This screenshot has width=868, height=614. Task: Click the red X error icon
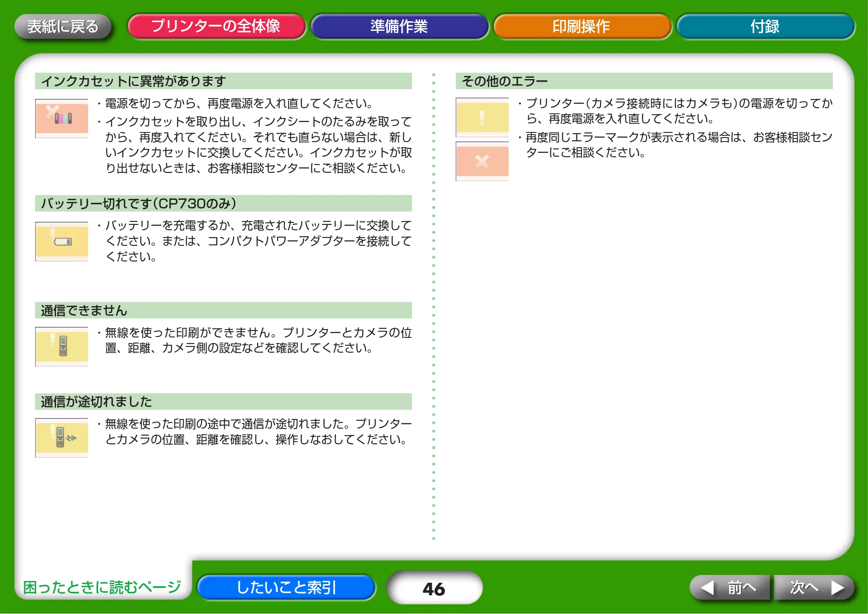tap(482, 161)
